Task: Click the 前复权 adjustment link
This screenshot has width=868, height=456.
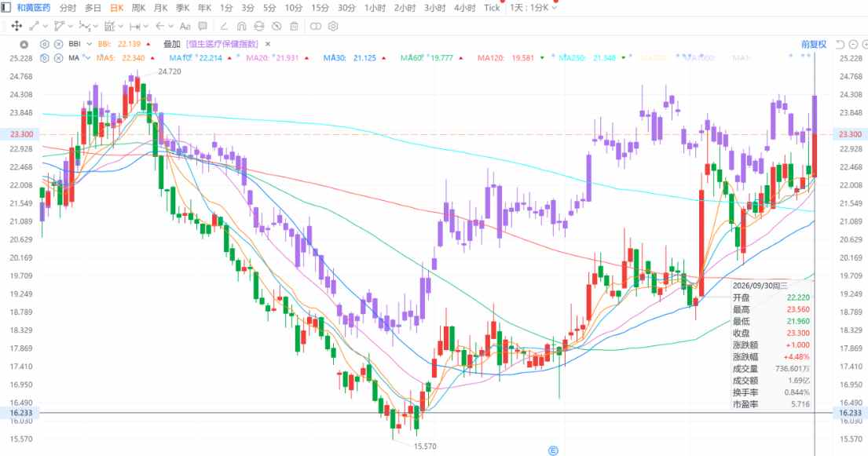Action: click(813, 44)
